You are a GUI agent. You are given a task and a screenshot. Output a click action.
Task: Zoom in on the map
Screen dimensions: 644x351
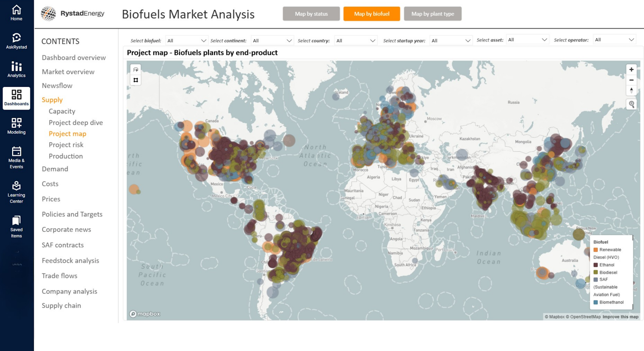point(631,70)
